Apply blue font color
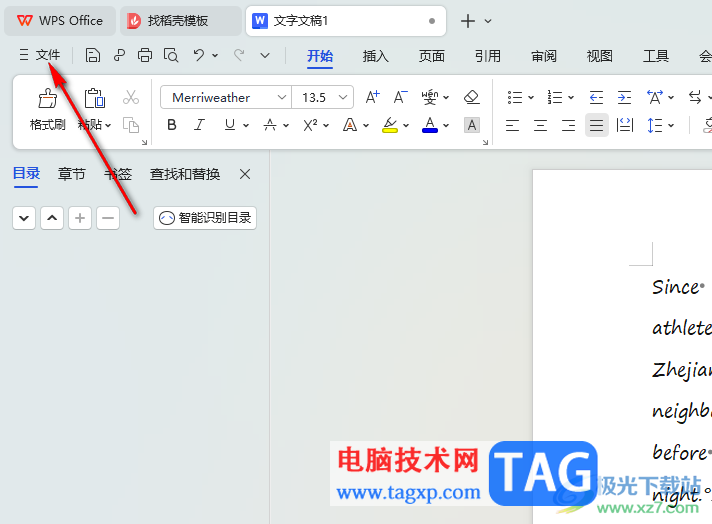The width and height of the screenshot is (712, 524). 430,125
